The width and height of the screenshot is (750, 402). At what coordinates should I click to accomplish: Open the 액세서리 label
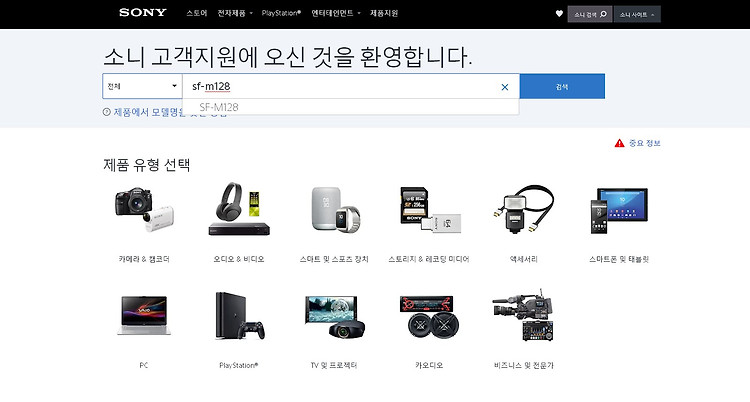[523, 259]
